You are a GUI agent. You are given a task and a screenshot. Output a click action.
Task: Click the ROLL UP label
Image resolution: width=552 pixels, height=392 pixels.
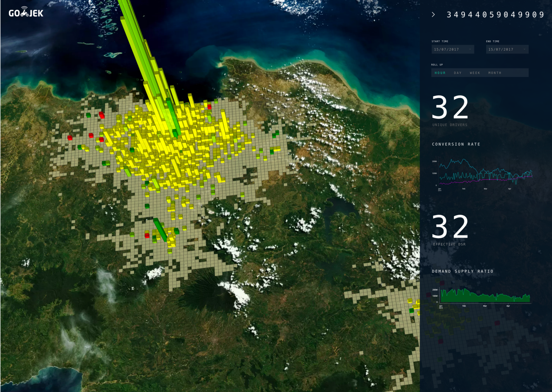click(437, 65)
